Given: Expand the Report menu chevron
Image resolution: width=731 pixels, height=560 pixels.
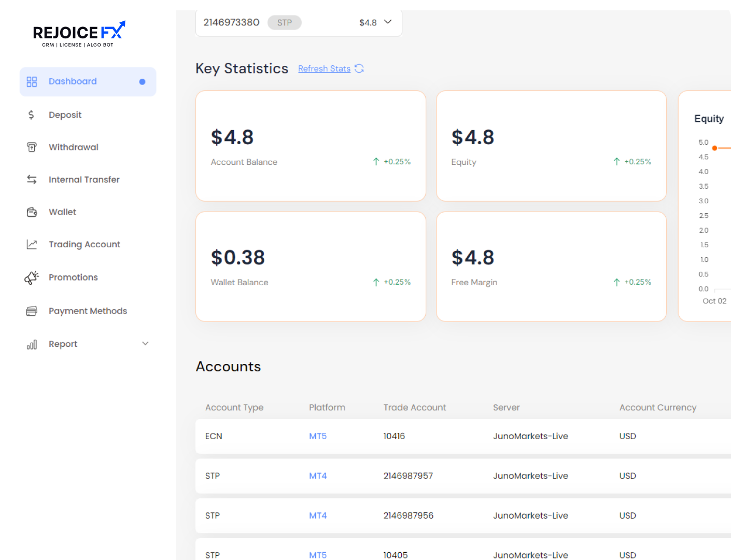Looking at the screenshot, I should pos(145,344).
